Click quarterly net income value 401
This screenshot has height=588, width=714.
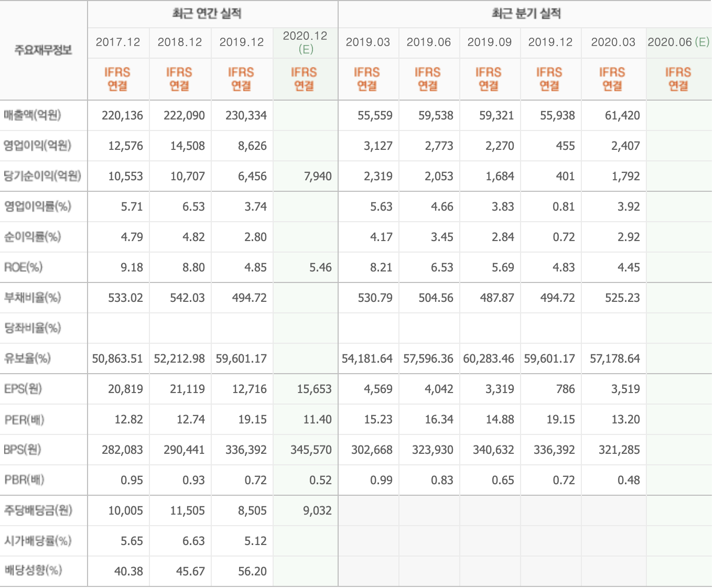click(x=566, y=177)
